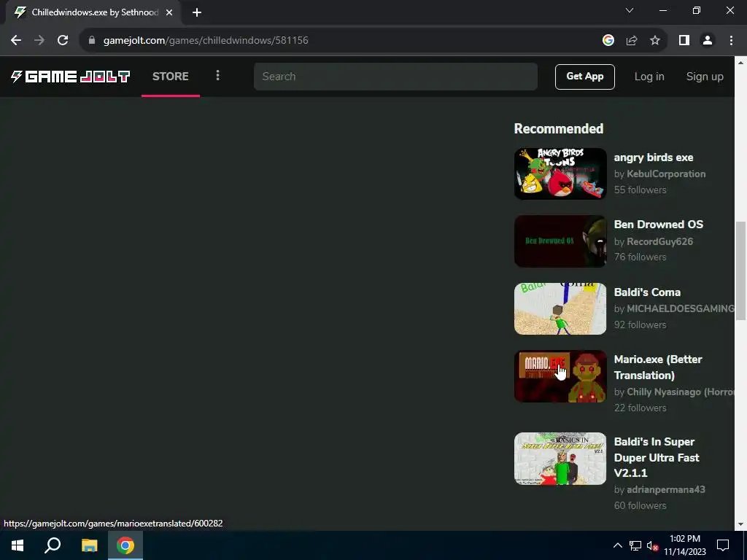Screen dimensions: 747x560
Task: Open the tab search chevron in title bar
Action: point(630,10)
